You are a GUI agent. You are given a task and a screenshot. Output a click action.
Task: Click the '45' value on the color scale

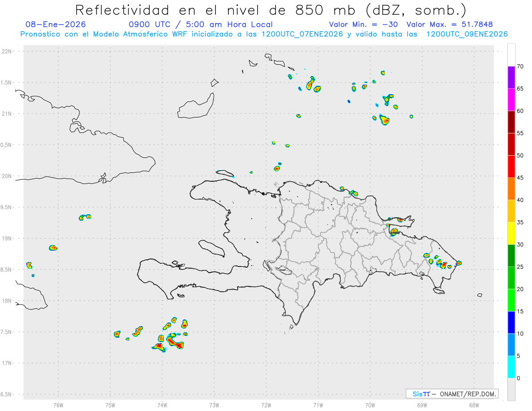point(520,178)
